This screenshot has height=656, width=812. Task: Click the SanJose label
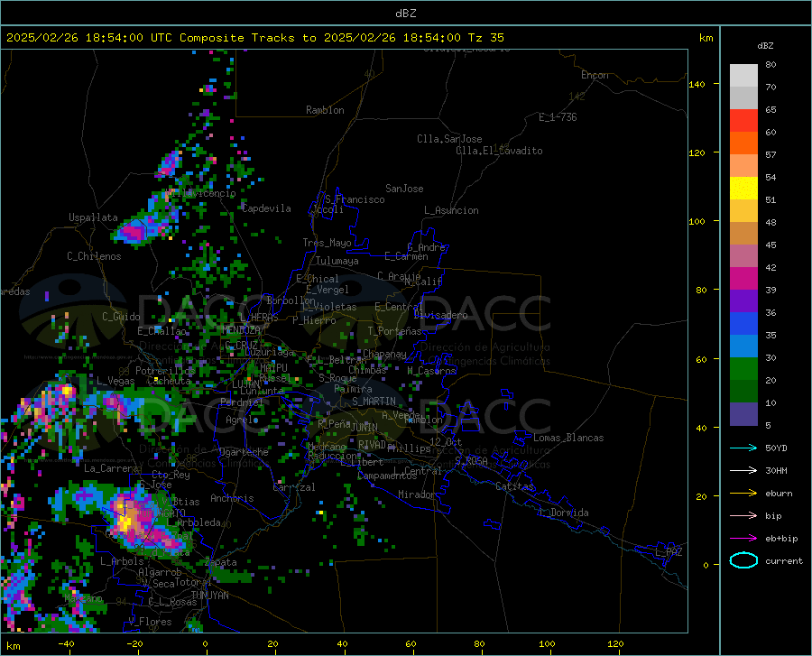[404, 189]
